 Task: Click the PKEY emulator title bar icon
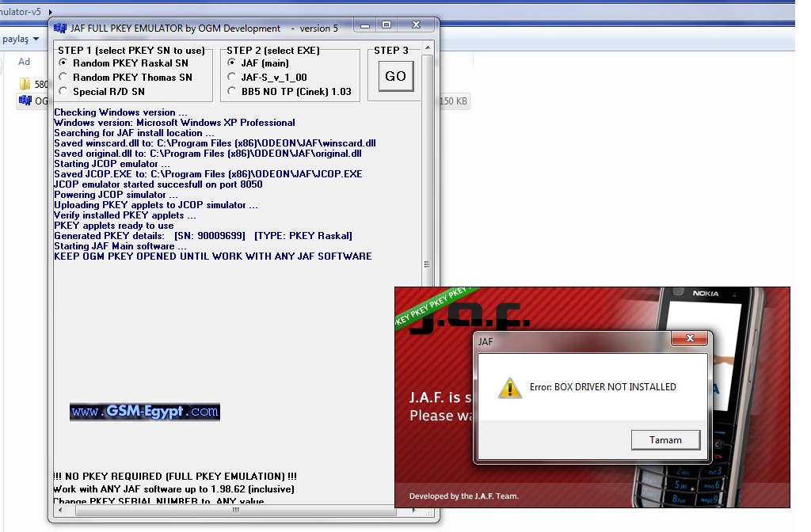point(60,28)
